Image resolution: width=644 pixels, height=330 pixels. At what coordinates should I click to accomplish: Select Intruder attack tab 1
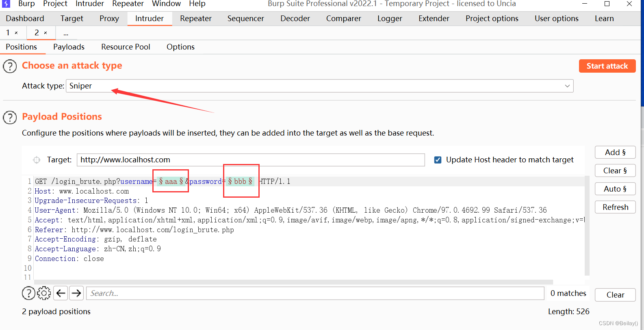(8, 33)
